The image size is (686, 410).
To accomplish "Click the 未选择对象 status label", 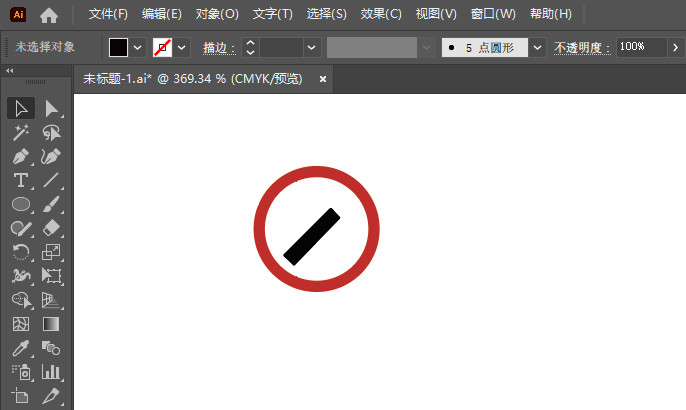I will point(45,46).
